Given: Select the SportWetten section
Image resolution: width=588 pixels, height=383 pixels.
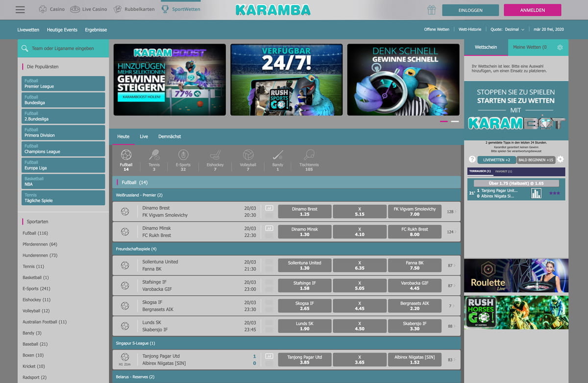Looking at the screenshot, I should (180, 9).
